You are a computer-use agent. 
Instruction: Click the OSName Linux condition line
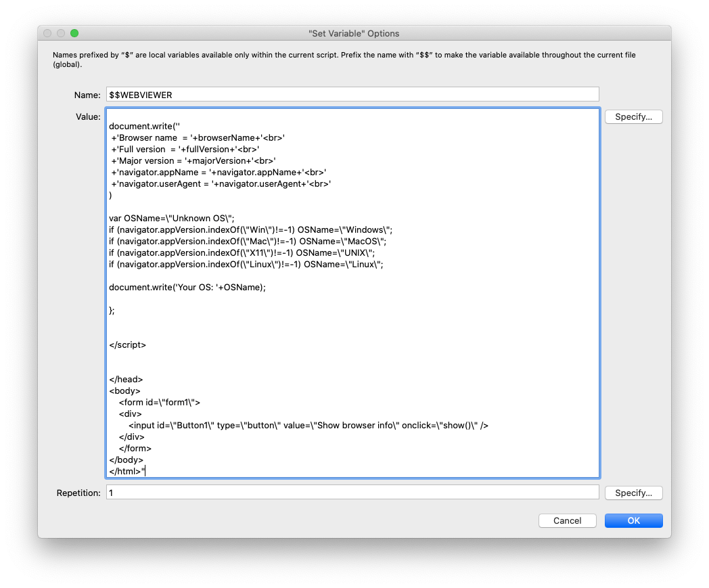click(x=246, y=264)
